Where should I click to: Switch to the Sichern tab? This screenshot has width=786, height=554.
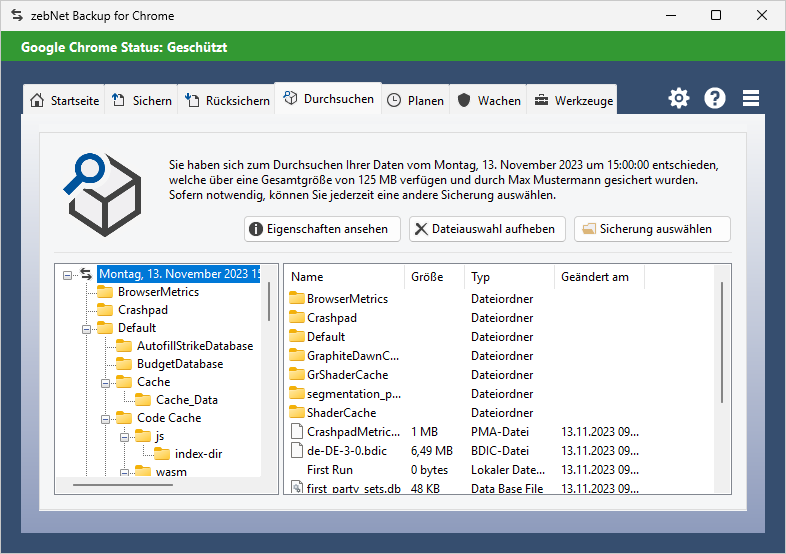point(141,100)
